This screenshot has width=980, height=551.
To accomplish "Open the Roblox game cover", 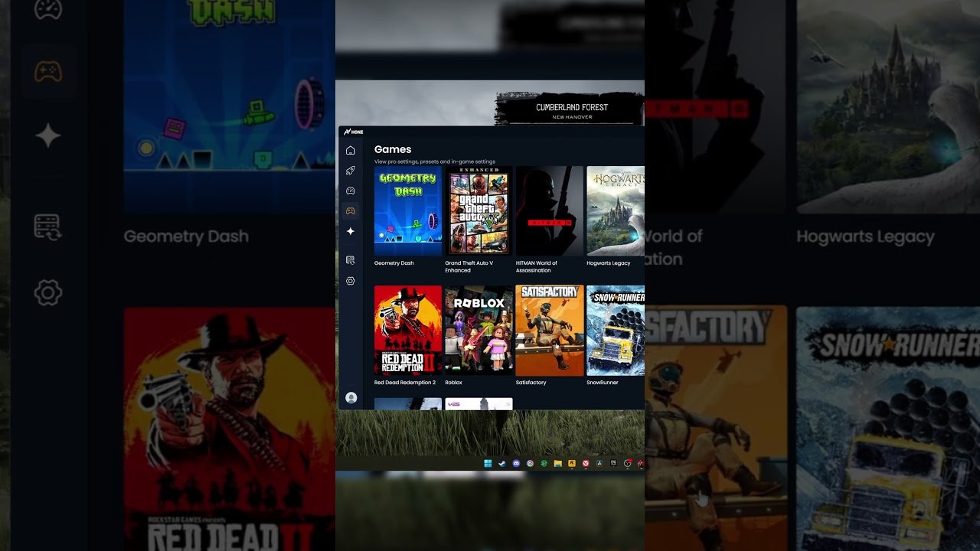I will click(479, 330).
